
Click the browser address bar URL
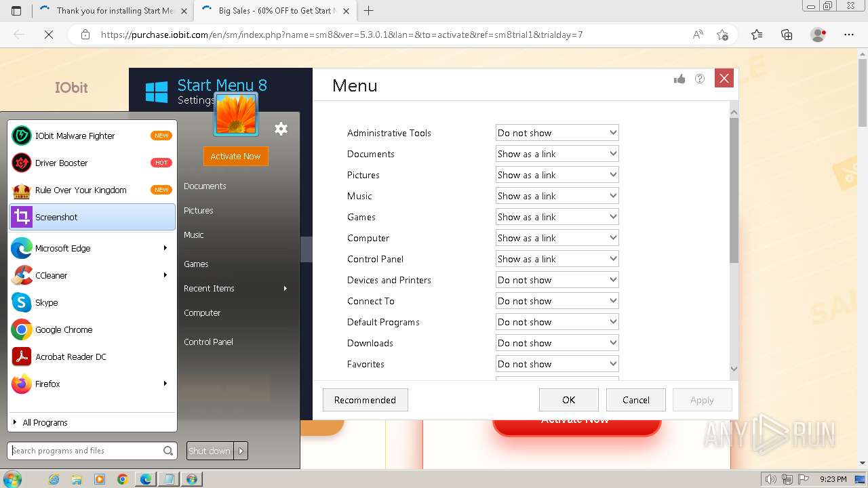point(342,35)
